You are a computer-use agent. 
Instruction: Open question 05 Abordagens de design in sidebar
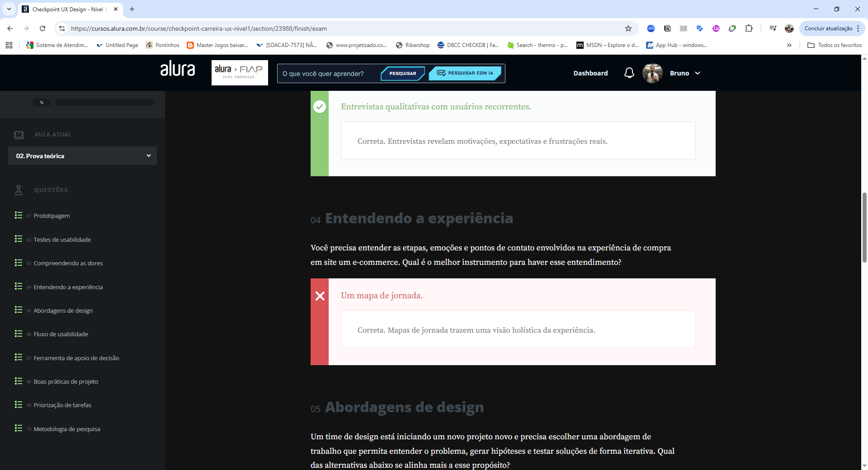pyautogui.click(x=63, y=311)
